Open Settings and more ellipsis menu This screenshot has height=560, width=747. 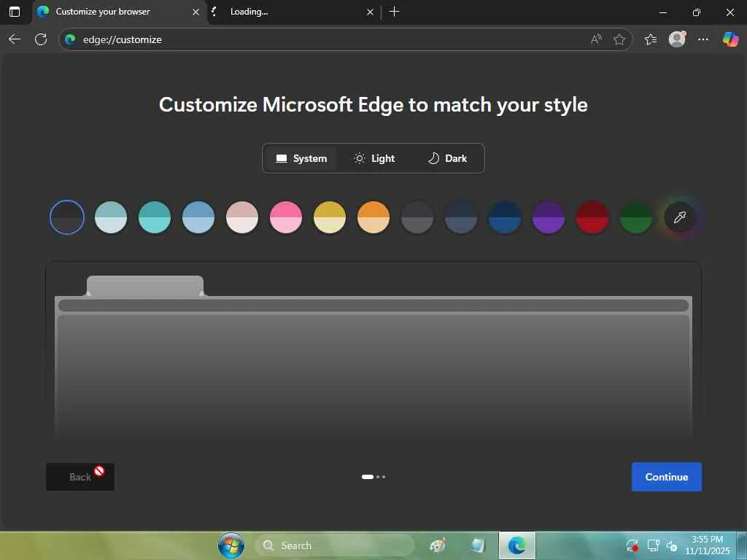pos(703,39)
